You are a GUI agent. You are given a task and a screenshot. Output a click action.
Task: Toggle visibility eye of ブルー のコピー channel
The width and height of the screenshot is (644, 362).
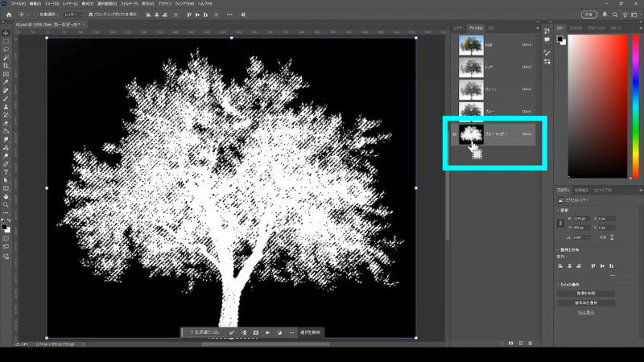pyautogui.click(x=455, y=134)
